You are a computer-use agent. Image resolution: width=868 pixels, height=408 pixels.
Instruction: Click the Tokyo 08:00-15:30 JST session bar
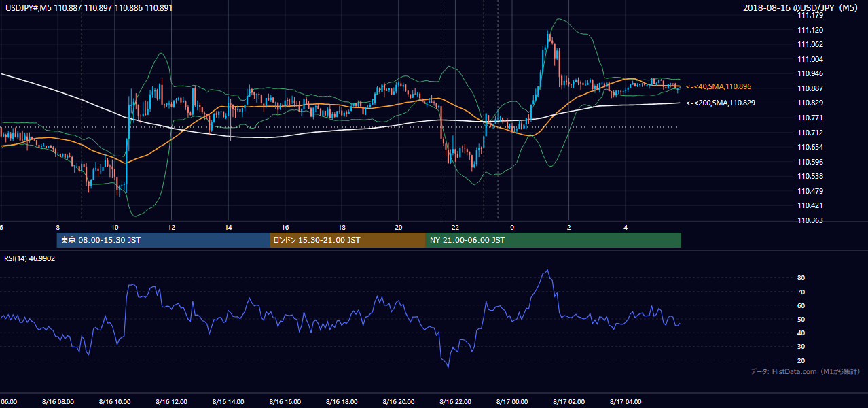(163, 240)
